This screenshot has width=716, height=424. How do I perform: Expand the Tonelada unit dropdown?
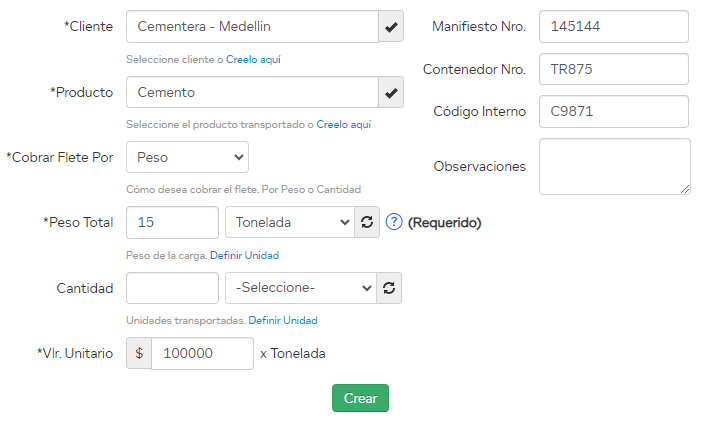[290, 222]
